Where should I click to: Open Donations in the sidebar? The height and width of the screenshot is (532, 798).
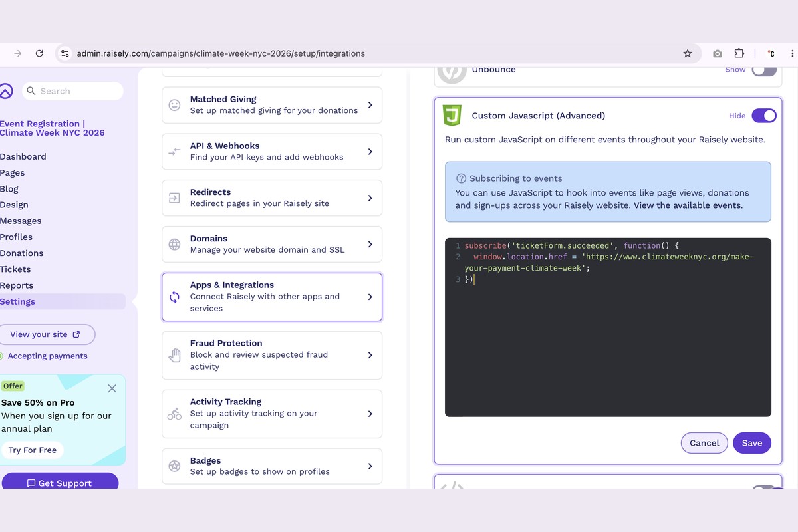pos(22,253)
